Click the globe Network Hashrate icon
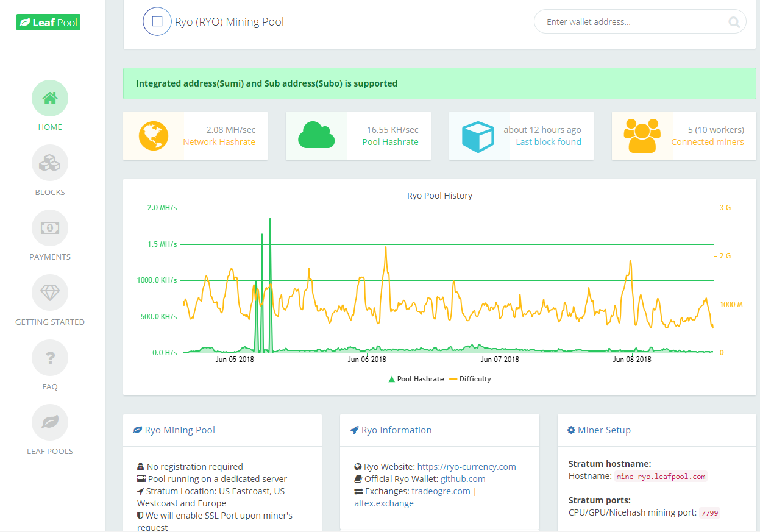Screen dimensions: 760x532 point(153,136)
